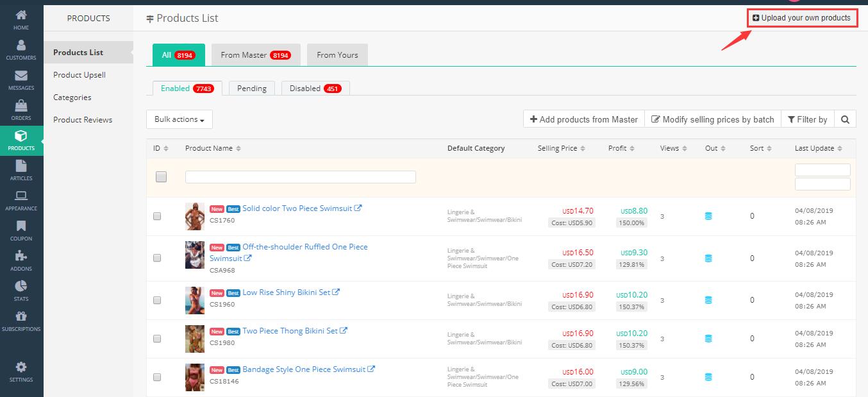Switch to the From Master tab

(x=255, y=55)
